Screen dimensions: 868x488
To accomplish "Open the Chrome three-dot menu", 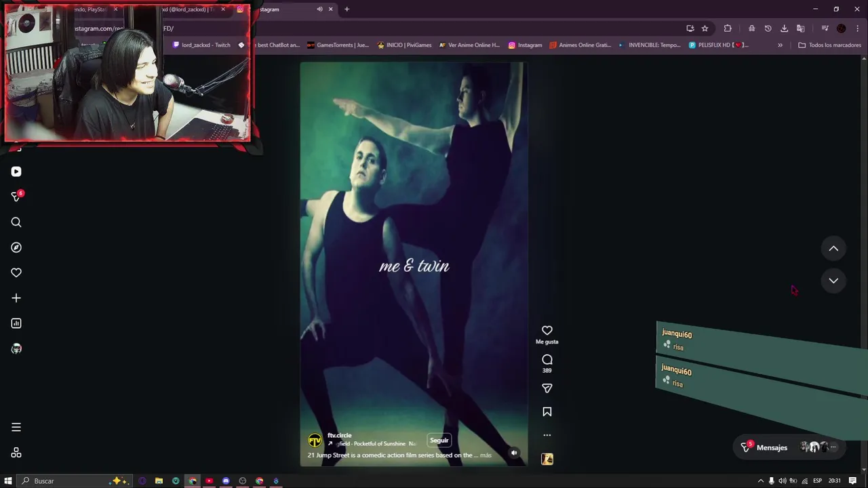I will pos(857,28).
